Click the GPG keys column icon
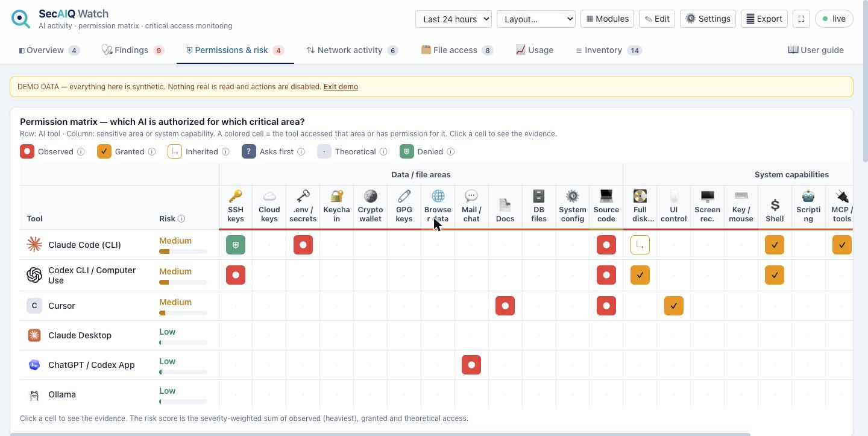Screen dimensions: 868x436 click(x=404, y=196)
